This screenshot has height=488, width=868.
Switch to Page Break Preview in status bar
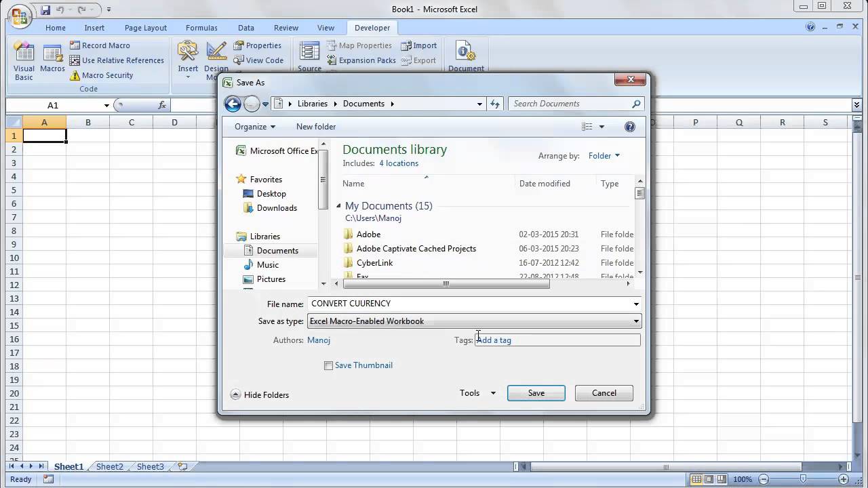click(722, 479)
